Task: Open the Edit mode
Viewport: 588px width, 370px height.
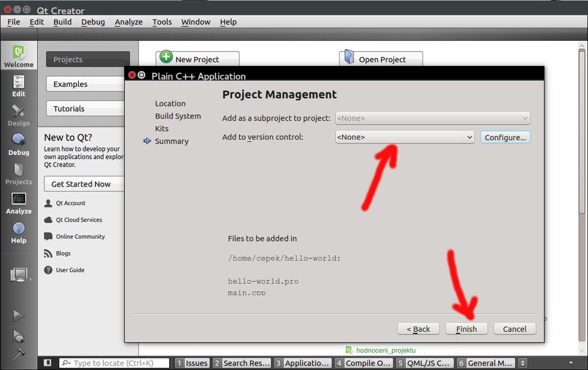Action: coord(18,85)
